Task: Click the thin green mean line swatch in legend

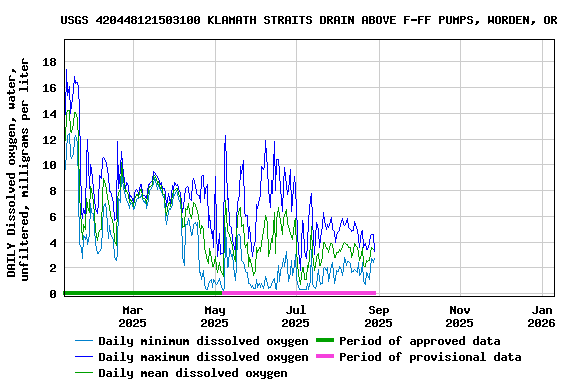Action: click(84, 373)
